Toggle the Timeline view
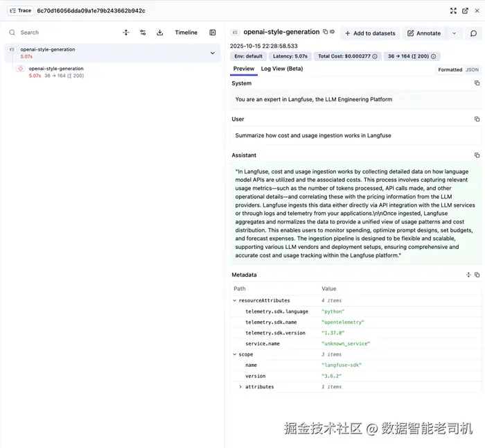This screenshot has height=448, width=485. point(186,33)
